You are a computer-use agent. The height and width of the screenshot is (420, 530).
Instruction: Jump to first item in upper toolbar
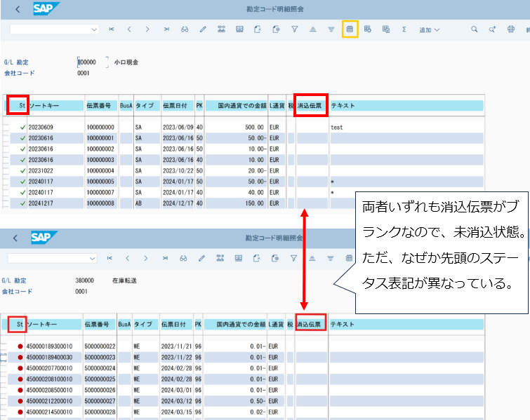[x=112, y=29]
